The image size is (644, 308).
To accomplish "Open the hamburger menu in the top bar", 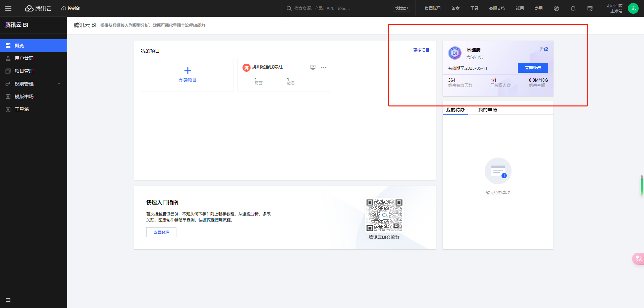I will click(x=8, y=8).
